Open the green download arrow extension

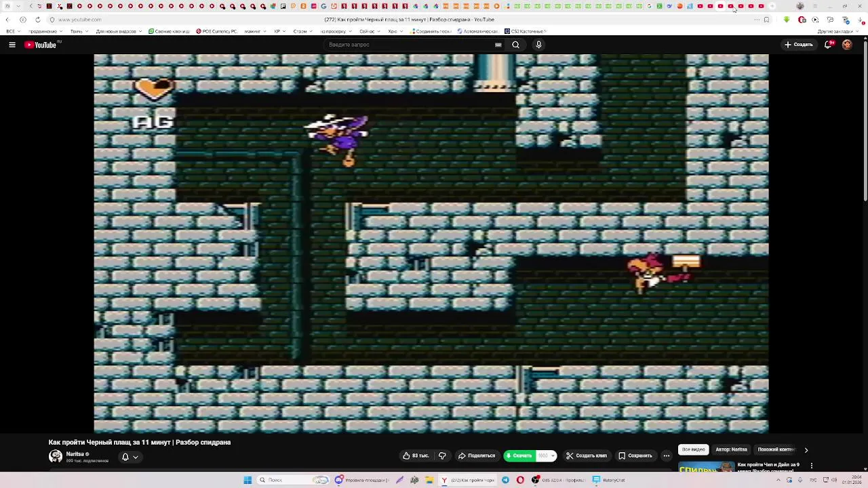point(787,20)
